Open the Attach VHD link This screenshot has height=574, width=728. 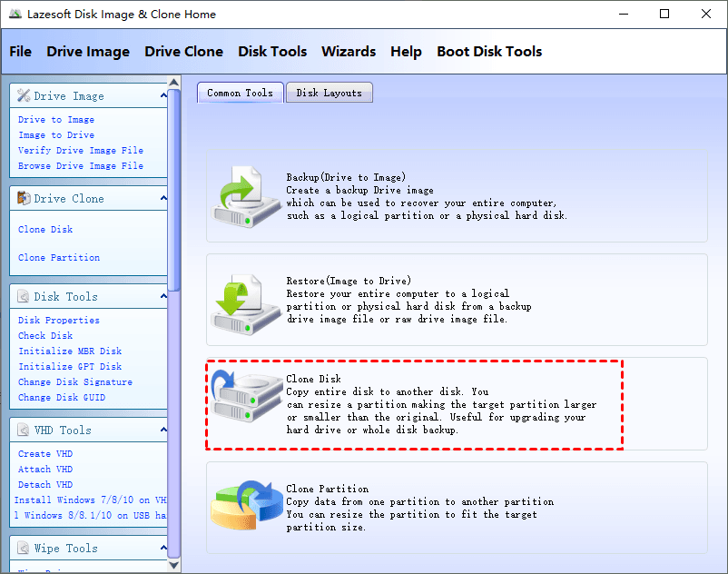point(45,469)
